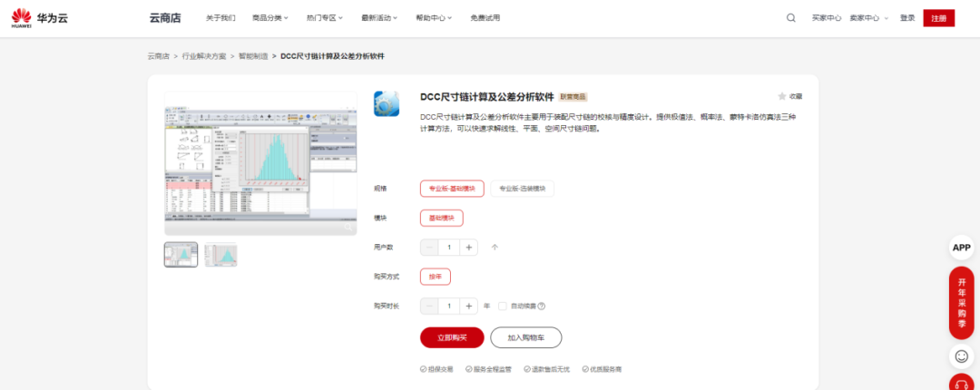
Task: Select the first product thumbnail
Action: (x=181, y=254)
